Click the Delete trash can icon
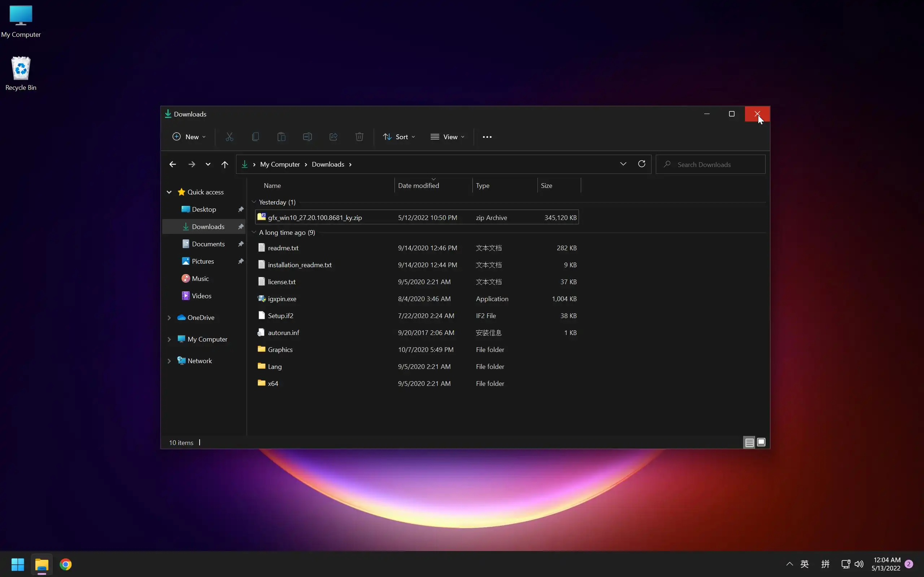This screenshot has width=924, height=577. tap(359, 137)
